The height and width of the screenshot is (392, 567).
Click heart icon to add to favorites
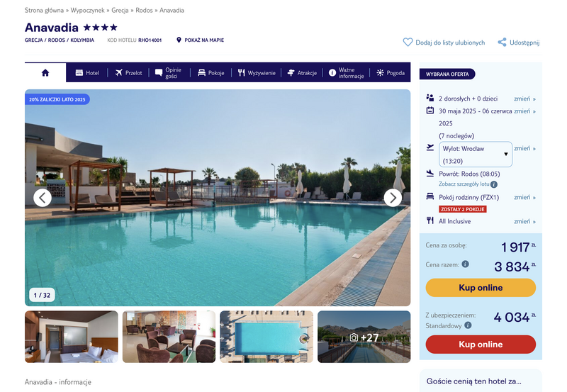point(408,43)
